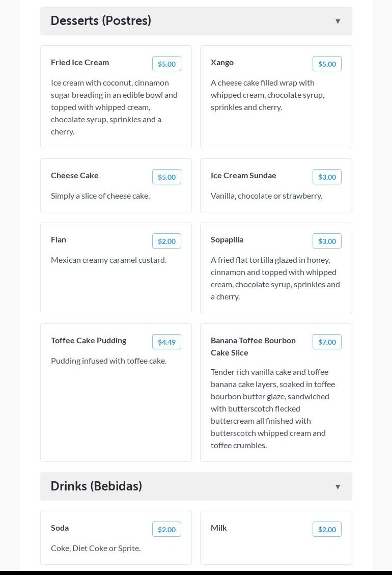Click the Soda $2.00 price tag
392x575 pixels.
coord(166,529)
